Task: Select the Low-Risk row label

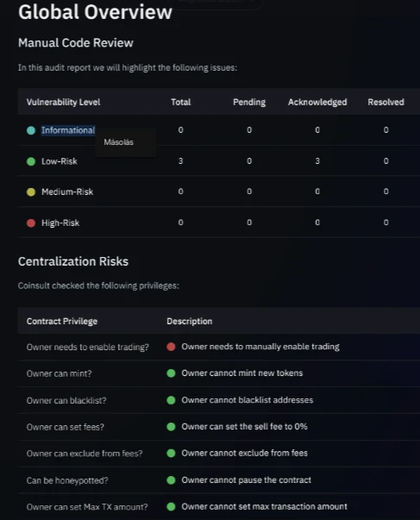Action: click(x=60, y=161)
